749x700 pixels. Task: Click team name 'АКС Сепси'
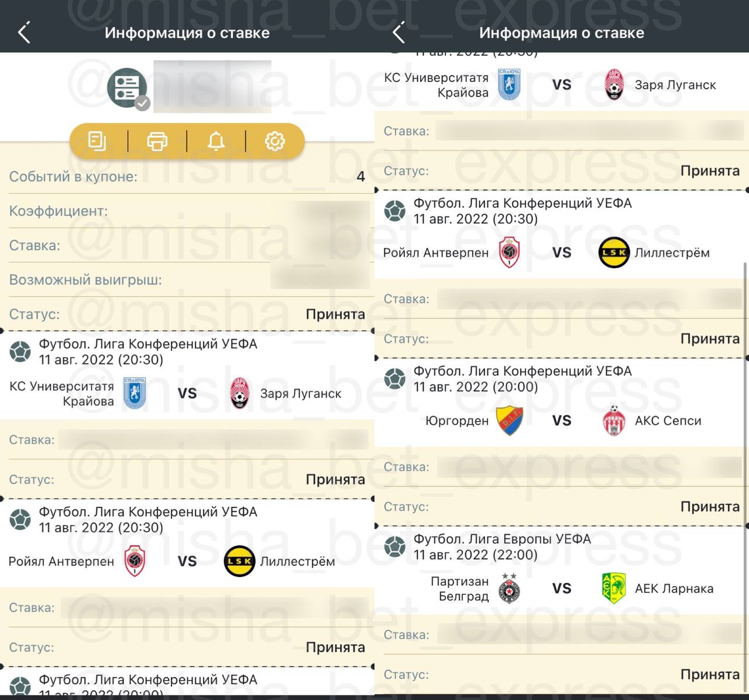668,421
